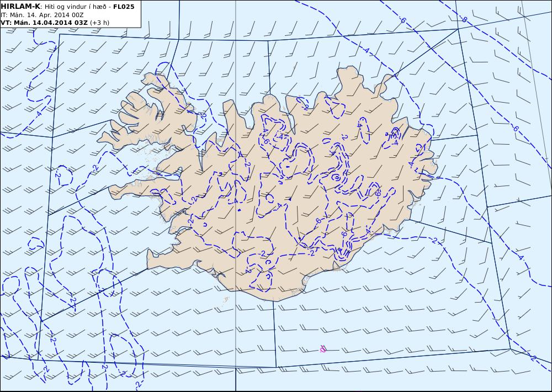Viewport: 552px width, 392px height.
Task: Select the VT: Mán. 14.04.2014 03Z valid time
Action: 44,23
